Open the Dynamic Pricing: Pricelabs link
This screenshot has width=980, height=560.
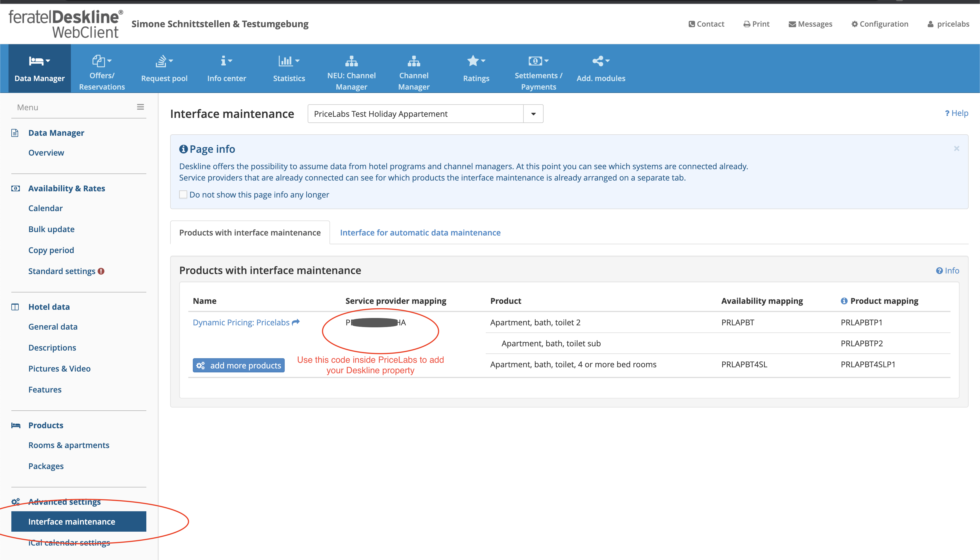[241, 322]
